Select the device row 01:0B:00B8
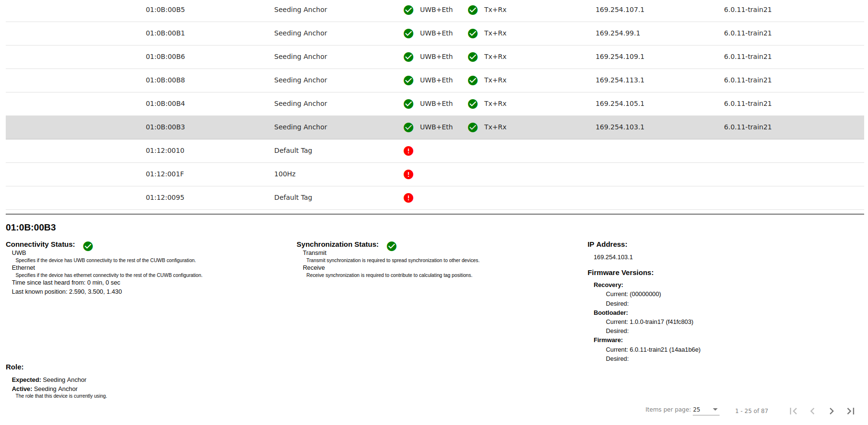 165,80
